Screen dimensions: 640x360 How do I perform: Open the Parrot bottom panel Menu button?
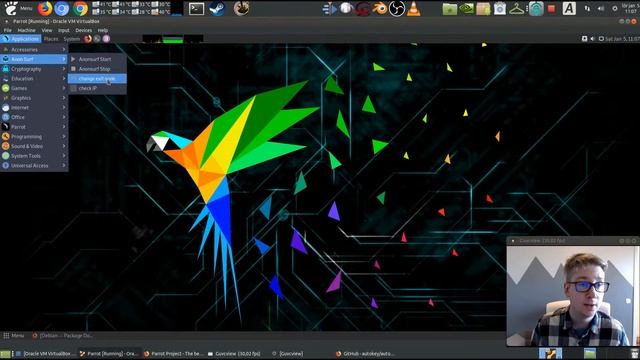coord(13,336)
